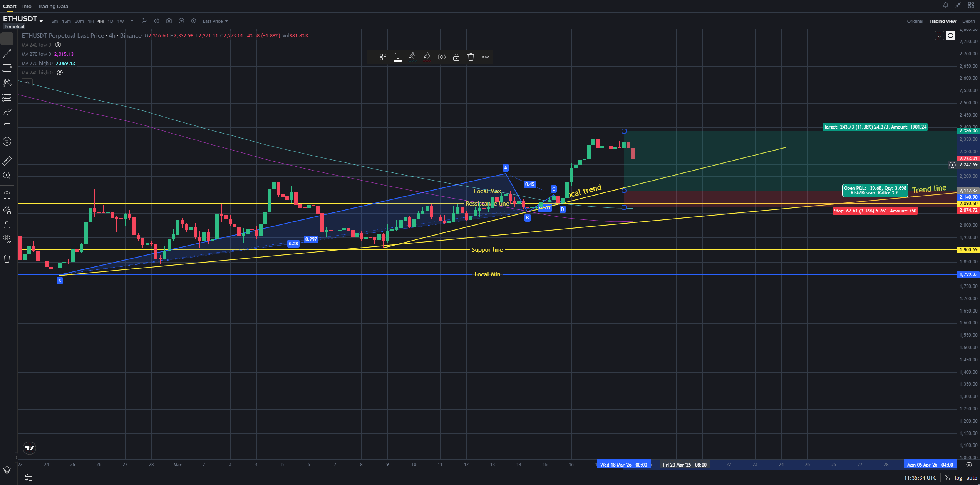Select the XABCD pattern tool
This screenshot has width=980, height=485.
pyautogui.click(x=7, y=83)
